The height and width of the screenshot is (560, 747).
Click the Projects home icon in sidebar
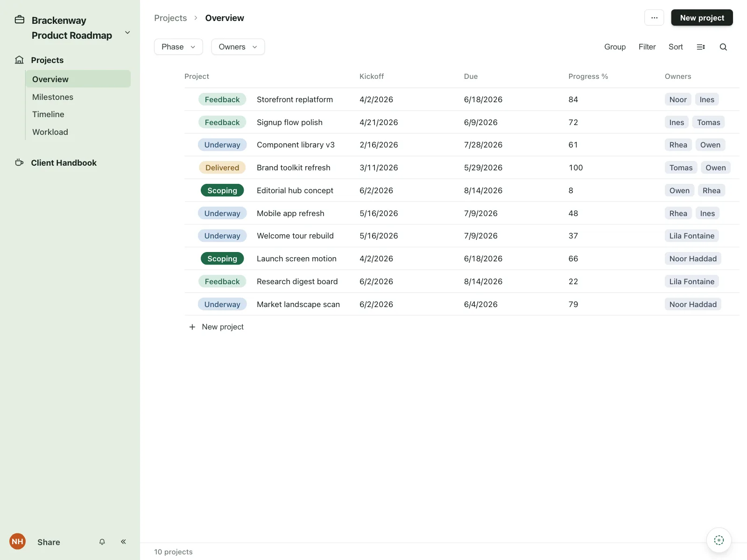click(19, 60)
